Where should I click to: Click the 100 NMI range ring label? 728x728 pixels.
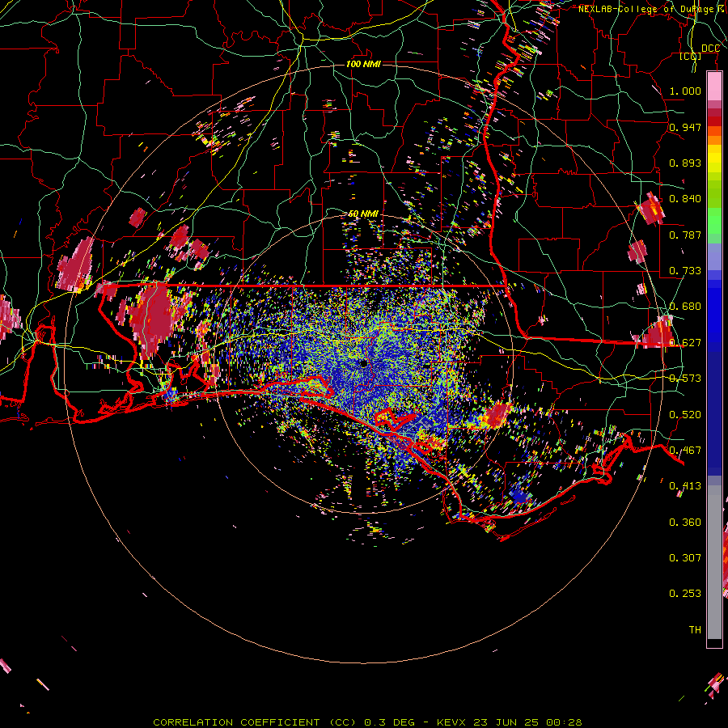click(363, 64)
